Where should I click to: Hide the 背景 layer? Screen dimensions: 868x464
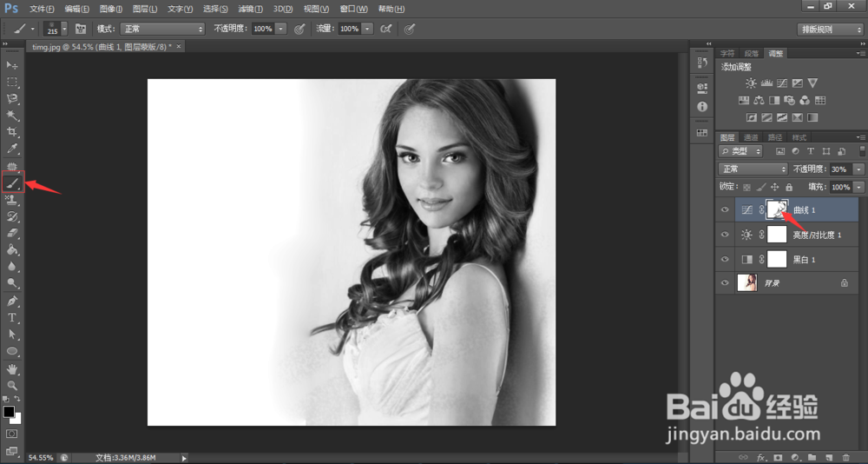tap(725, 282)
